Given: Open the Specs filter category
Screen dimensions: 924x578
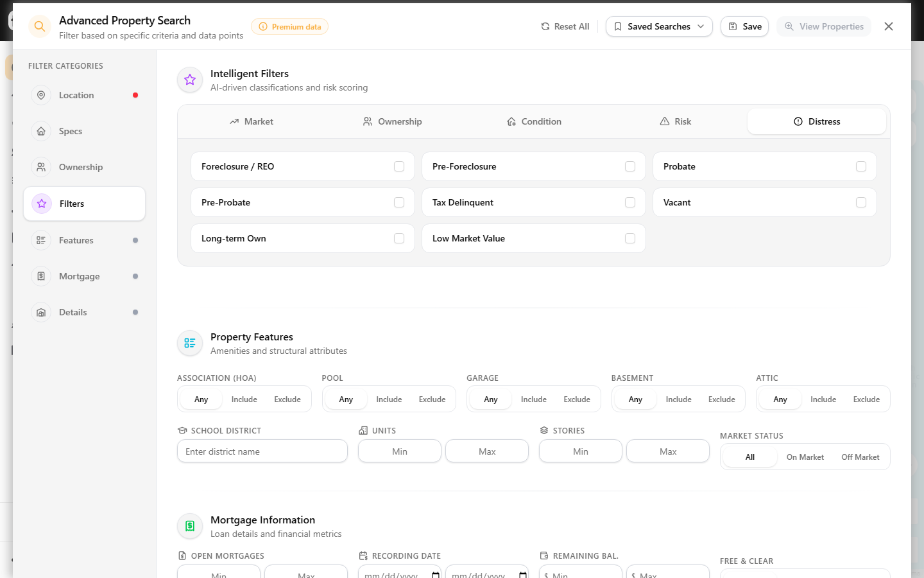Looking at the screenshot, I should pyautogui.click(x=84, y=131).
